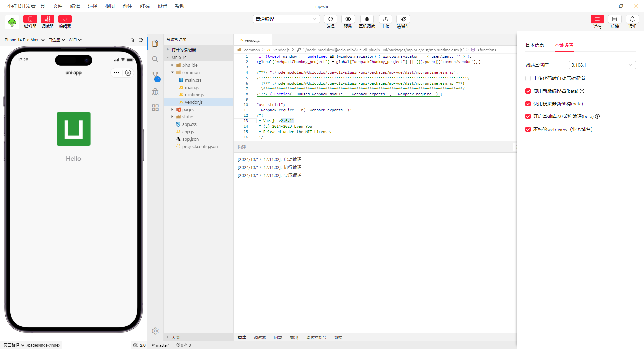Open the 页面路径 dropdown
The height and width of the screenshot is (349, 644).
[x=14, y=345]
